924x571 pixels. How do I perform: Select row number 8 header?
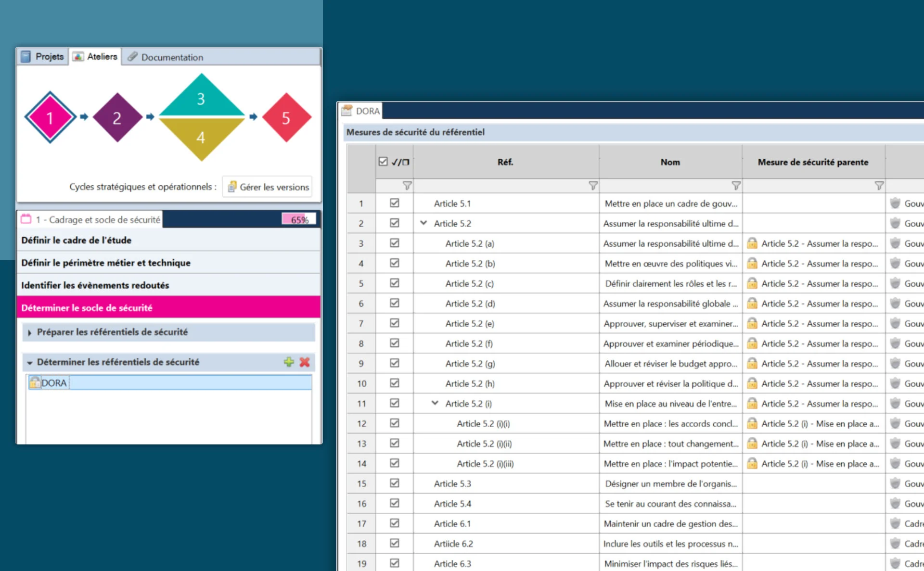pyautogui.click(x=361, y=343)
